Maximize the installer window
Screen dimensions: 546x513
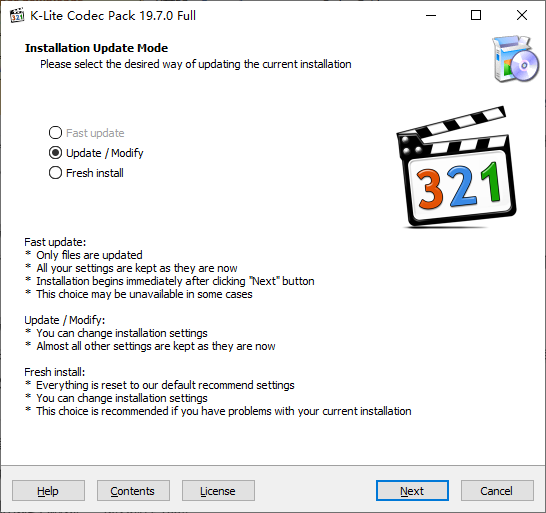click(476, 15)
